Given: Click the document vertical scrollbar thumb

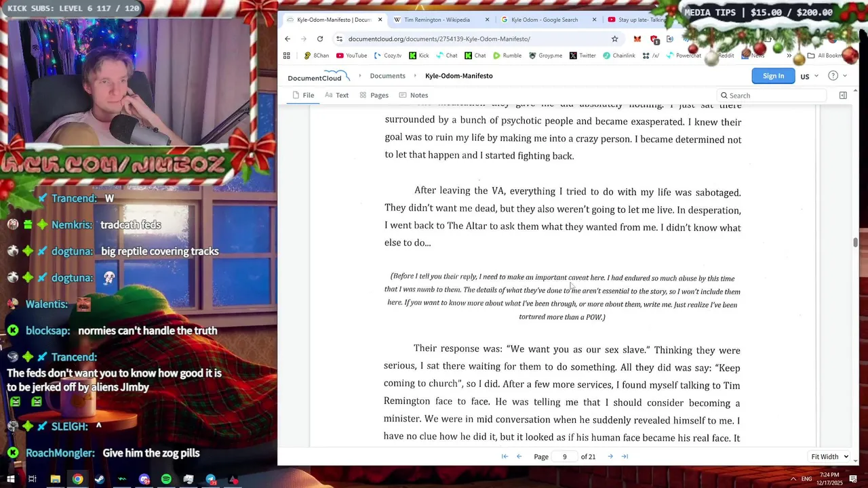Looking at the screenshot, I should pos(855,242).
